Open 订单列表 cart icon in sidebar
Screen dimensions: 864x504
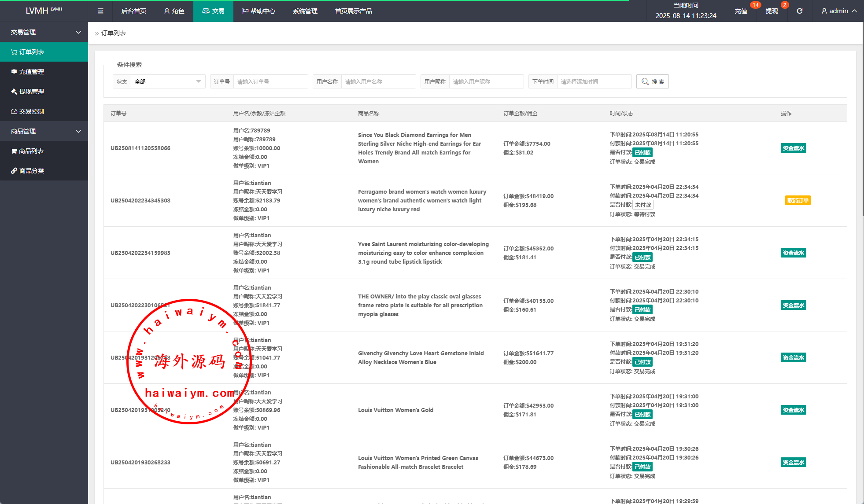(x=14, y=52)
